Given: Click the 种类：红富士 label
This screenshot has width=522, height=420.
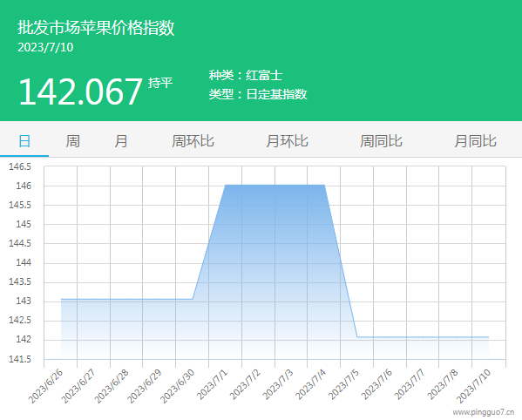Looking at the screenshot, I should pos(246,75).
